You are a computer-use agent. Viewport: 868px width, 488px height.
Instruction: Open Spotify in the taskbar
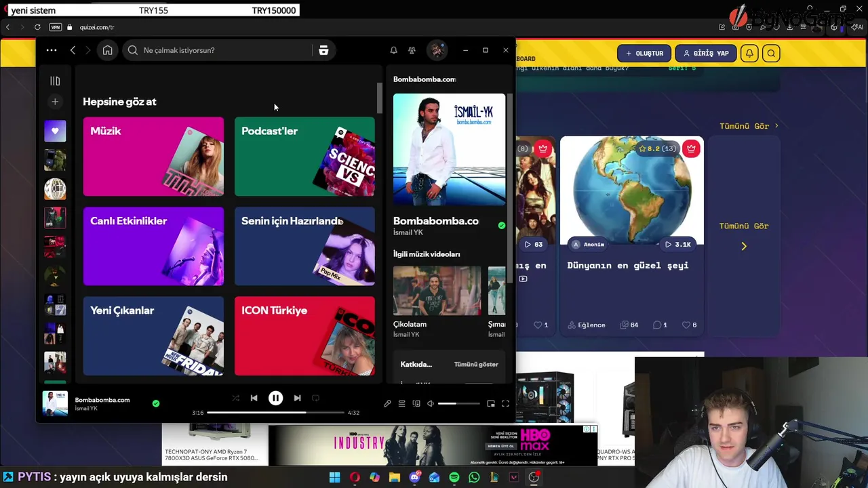pyautogui.click(x=454, y=477)
